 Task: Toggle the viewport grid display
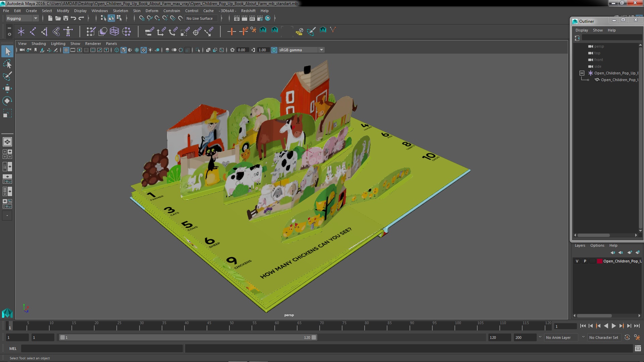66,50
